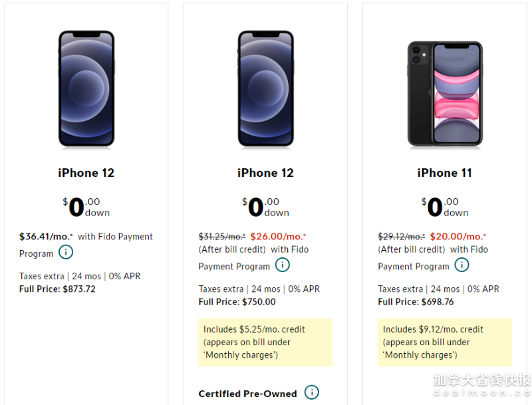Click info icon beside iPhone 11 Payment Program
Image resolution: width=532 pixels, height=405 pixels.
click(x=462, y=265)
